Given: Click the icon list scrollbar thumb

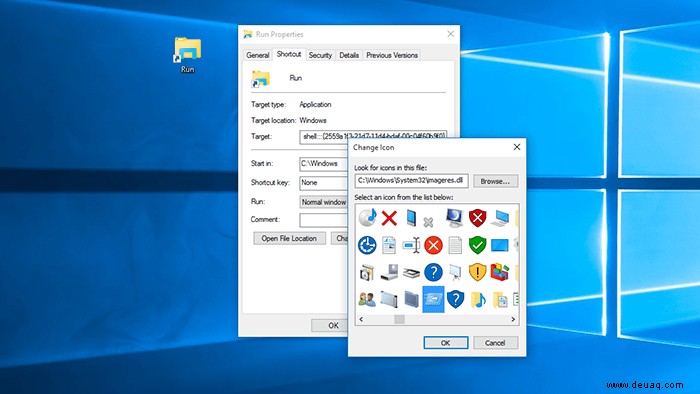Looking at the screenshot, I should pos(400,319).
